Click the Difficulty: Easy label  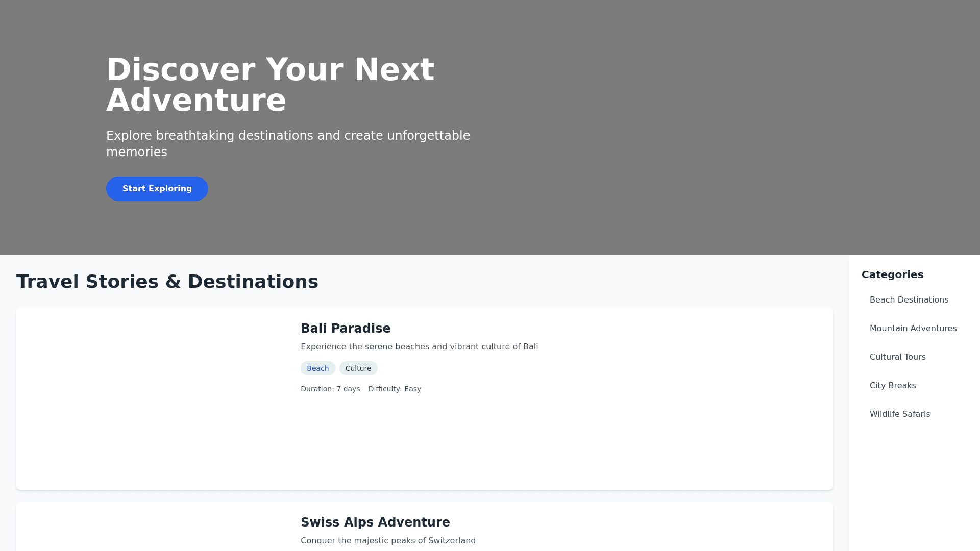(x=395, y=389)
